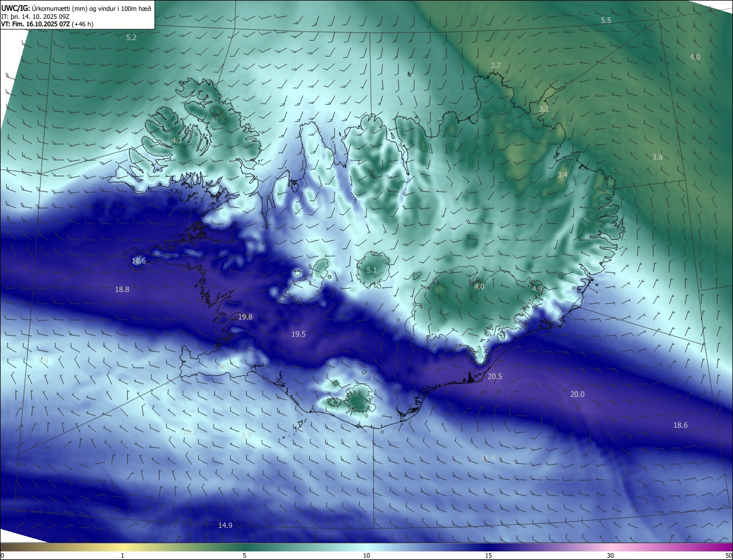Click the 14.9 precipitation value
Viewport: 733px width, 560px height.
[x=225, y=525]
